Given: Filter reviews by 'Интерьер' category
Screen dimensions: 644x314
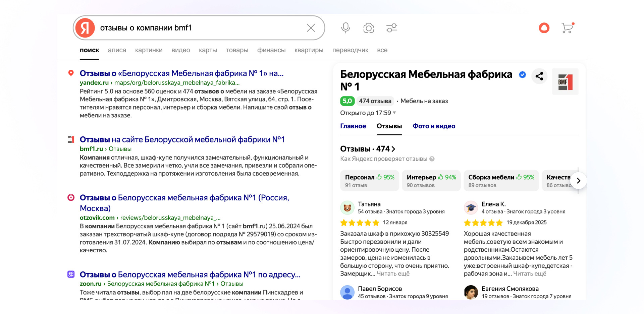Looking at the screenshot, I should coord(431,181).
